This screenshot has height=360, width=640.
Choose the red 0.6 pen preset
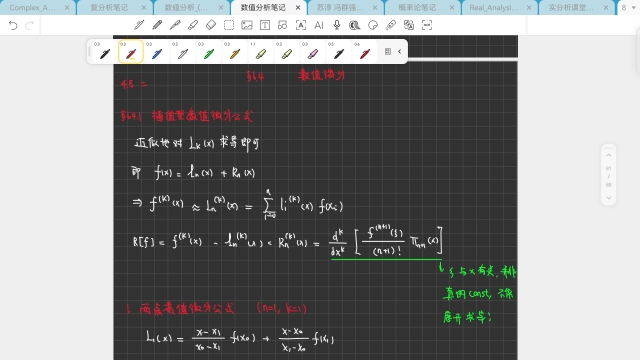coord(365,52)
